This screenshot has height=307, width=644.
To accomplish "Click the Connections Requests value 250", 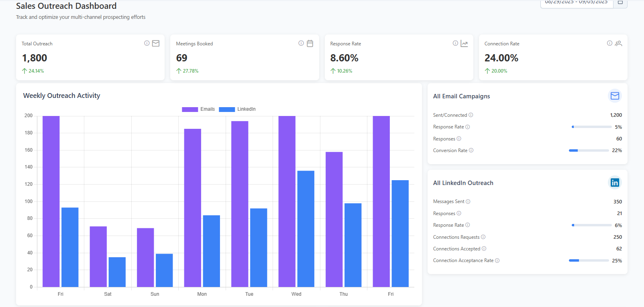I will (x=618, y=237).
